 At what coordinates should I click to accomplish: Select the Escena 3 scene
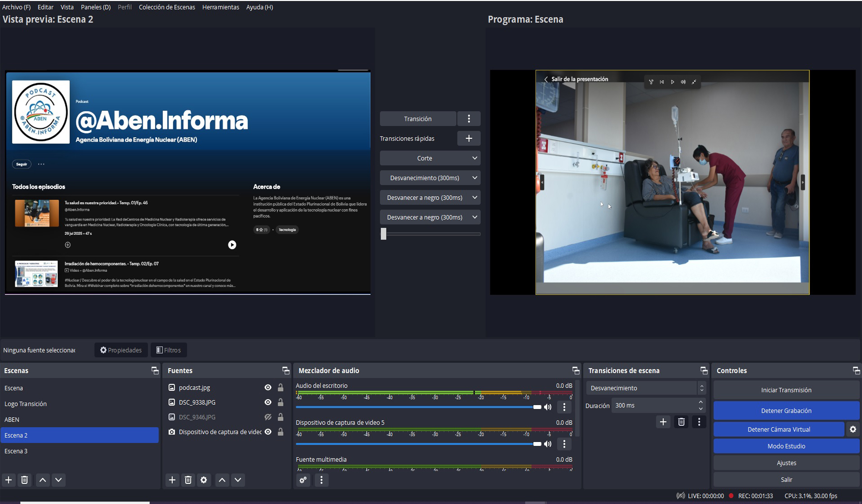click(79, 451)
